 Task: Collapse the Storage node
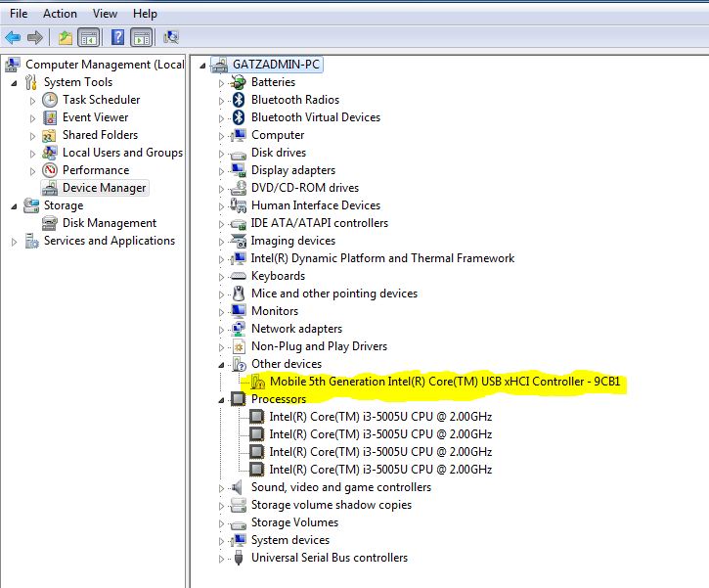(x=14, y=207)
